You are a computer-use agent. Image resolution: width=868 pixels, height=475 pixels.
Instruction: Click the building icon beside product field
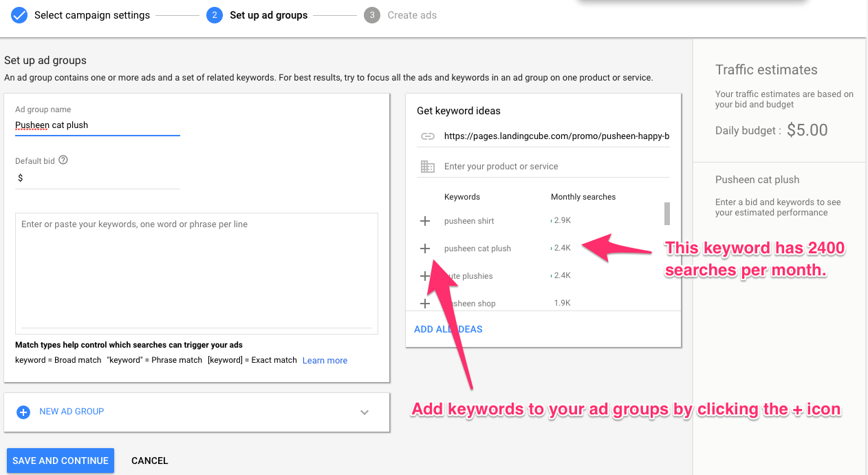pyautogui.click(x=428, y=167)
